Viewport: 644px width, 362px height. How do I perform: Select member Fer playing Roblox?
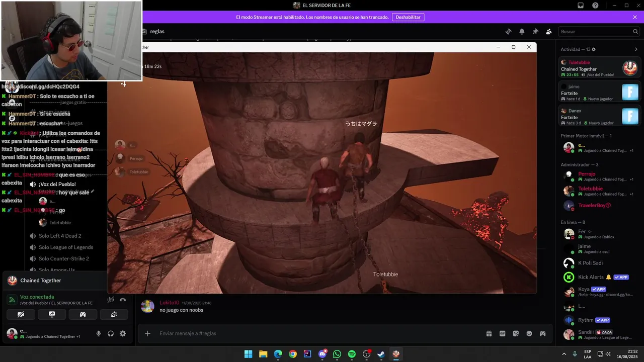coord(600,234)
